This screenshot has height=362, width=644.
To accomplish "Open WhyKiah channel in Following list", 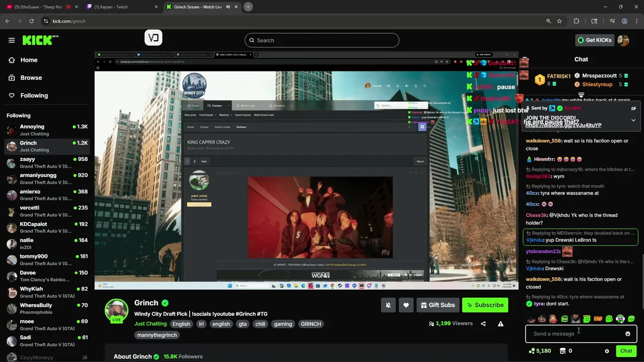I will click(47, 292).
